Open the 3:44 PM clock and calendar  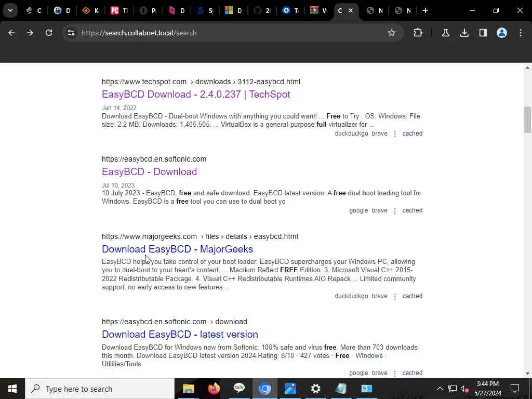click(487, 389)
